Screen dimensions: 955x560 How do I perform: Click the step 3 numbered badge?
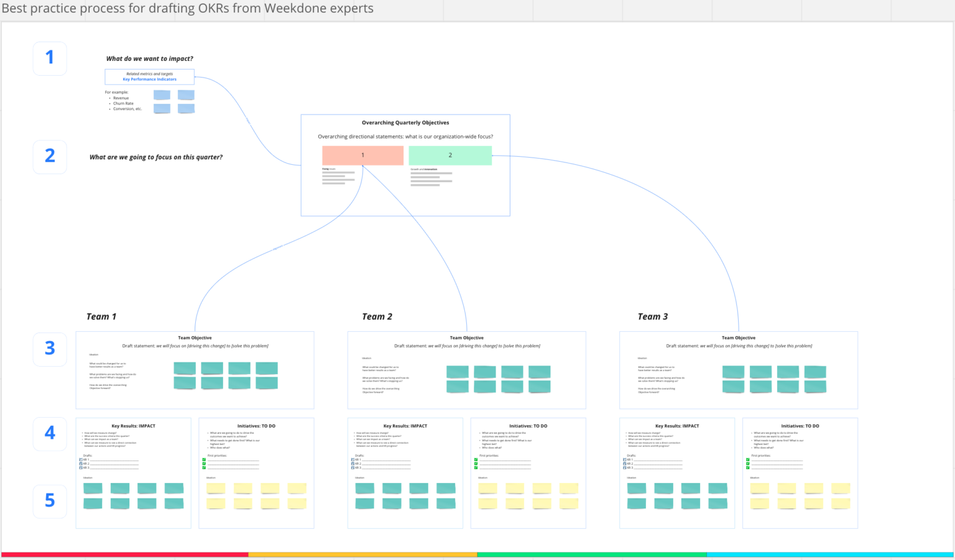point(49,349)
